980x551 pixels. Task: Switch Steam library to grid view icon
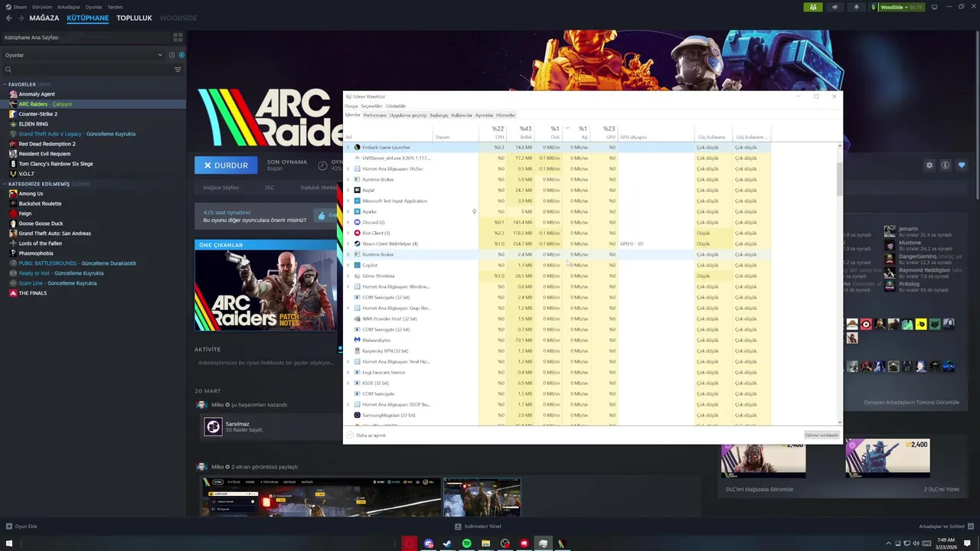[x=178, y=37]
